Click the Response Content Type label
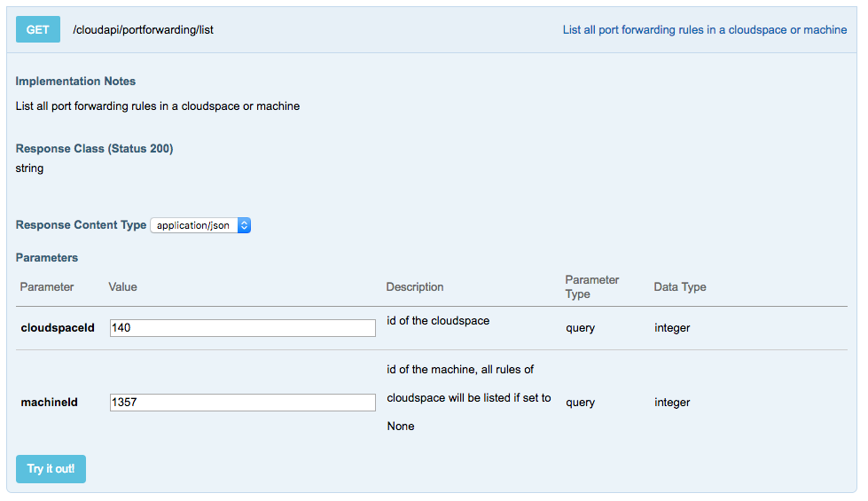The image size is (868, 501). [x=81, y=225]
